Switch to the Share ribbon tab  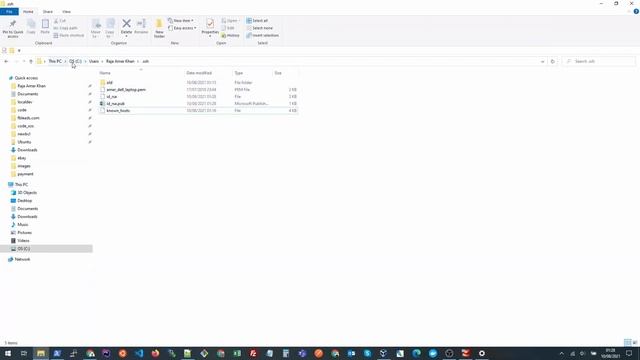[48, 12]
